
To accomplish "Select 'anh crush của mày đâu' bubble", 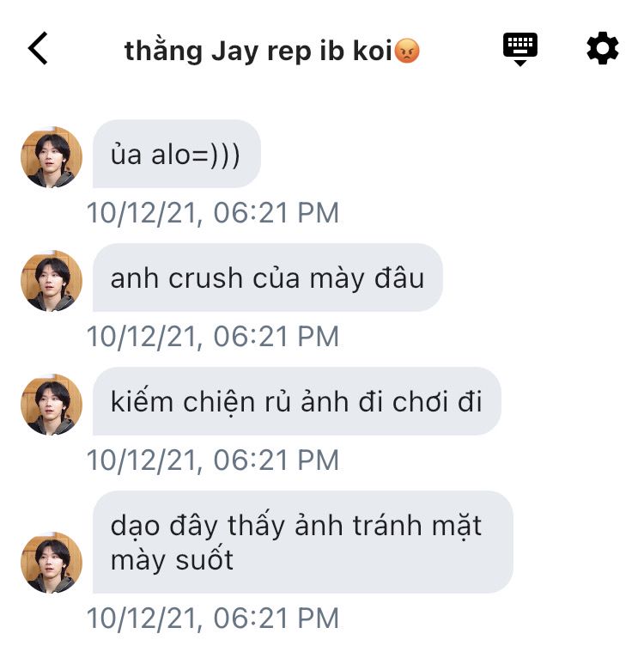I will [268, 277].
